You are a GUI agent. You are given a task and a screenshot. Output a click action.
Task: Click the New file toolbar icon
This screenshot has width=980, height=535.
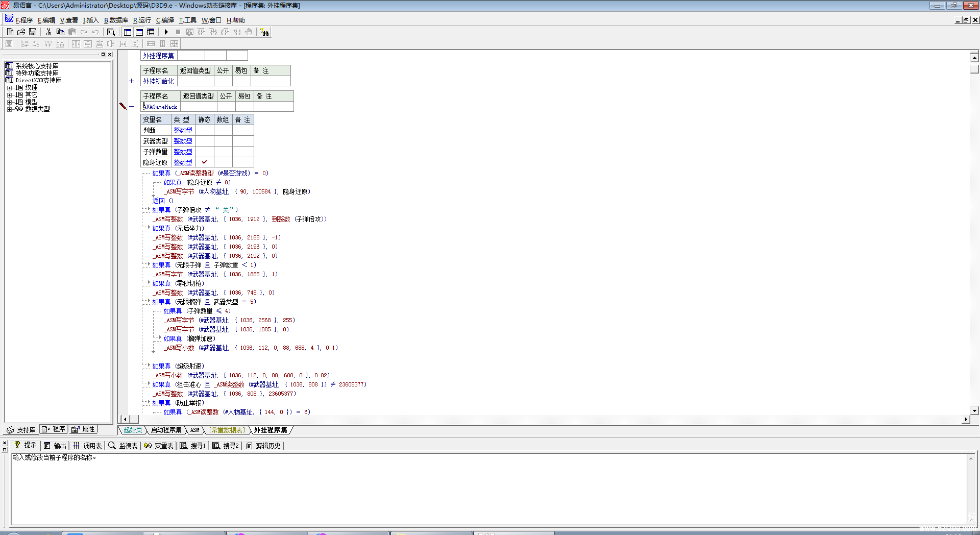(10, 32)
